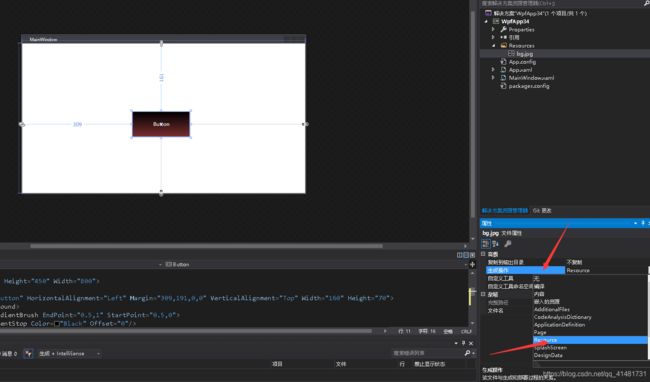
Task: Choose ApplicationDefinition in the build action list
Action: 559,324
